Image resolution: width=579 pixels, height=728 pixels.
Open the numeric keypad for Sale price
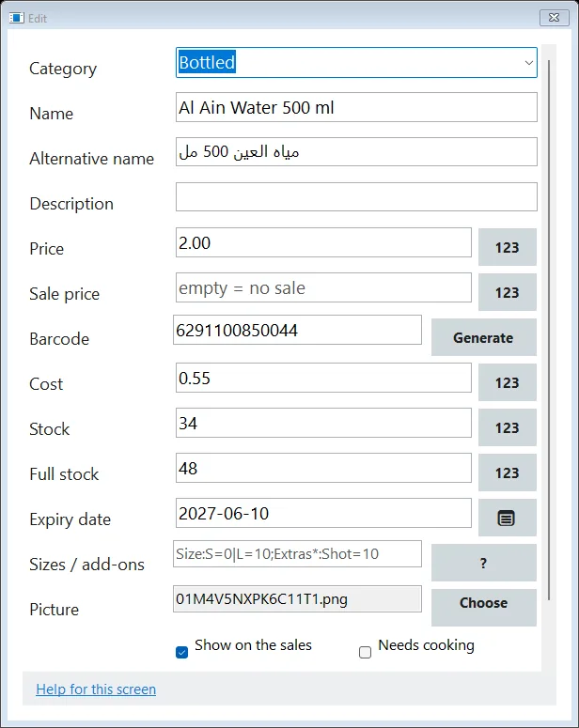point(508,292)
